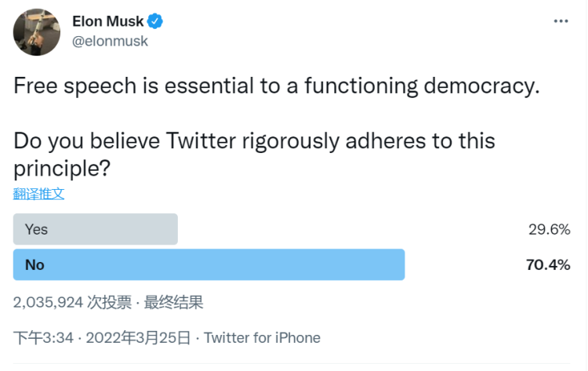This screenshot has height=371, width=588.
Task: Click the 翻译推文 translate tweet link
Action: pyautogui.click(x=38, y=194)
